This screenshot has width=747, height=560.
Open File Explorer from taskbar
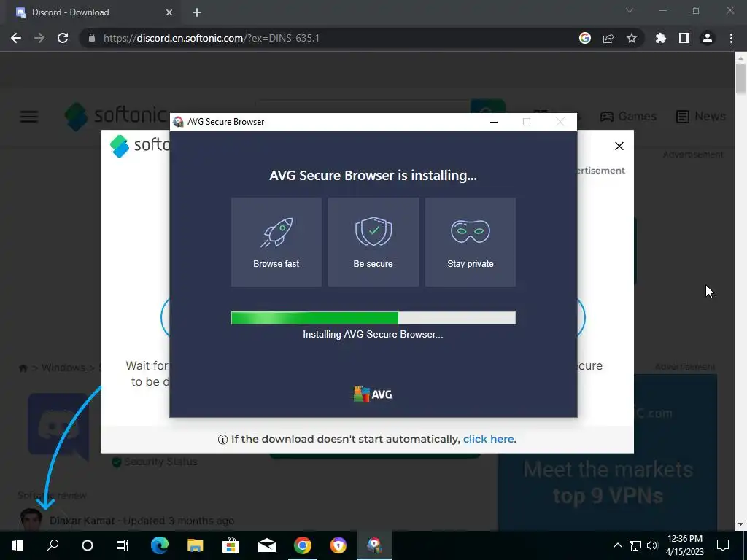196,545
